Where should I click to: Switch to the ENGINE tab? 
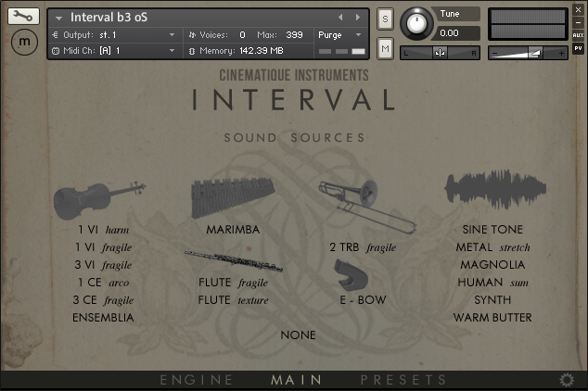196,380
